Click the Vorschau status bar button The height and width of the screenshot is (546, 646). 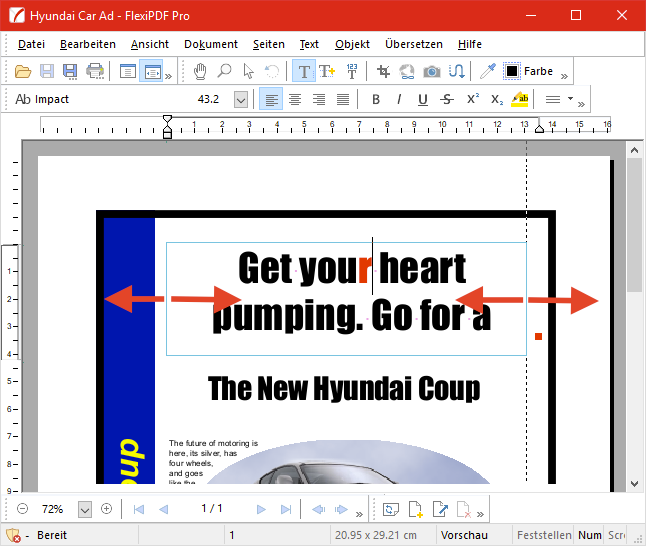(464, 535)
